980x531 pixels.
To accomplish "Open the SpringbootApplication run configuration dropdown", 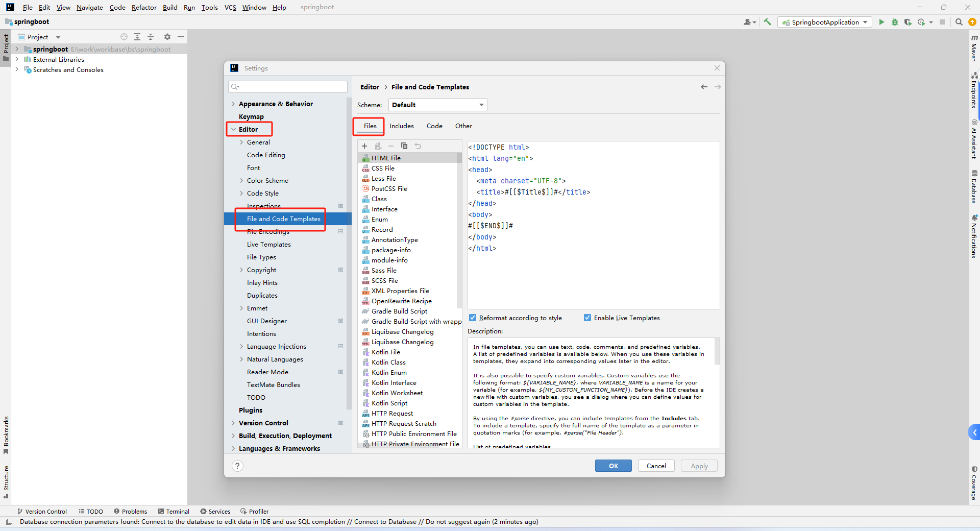I will [x=825, y=22].
